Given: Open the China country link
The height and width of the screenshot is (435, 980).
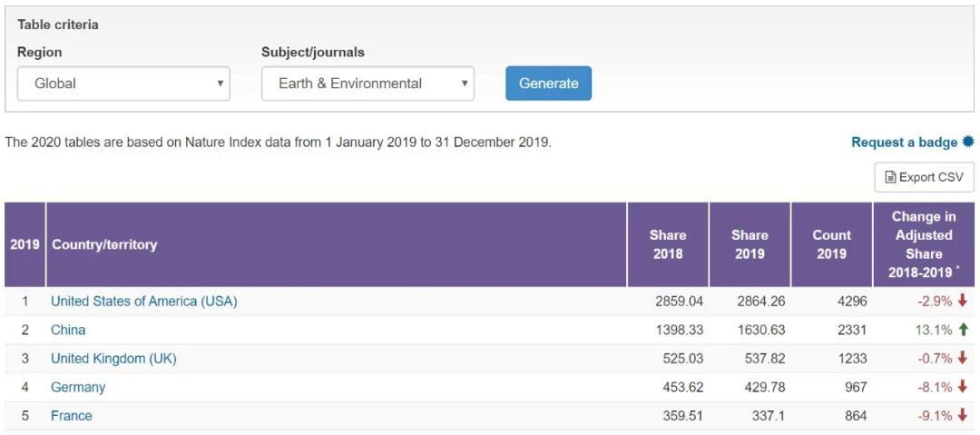Looking at the screenshot, I should click(x=68, y=330).
